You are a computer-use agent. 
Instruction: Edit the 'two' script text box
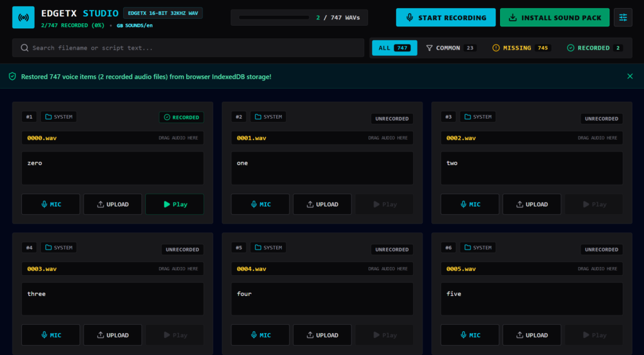point(532,168)
